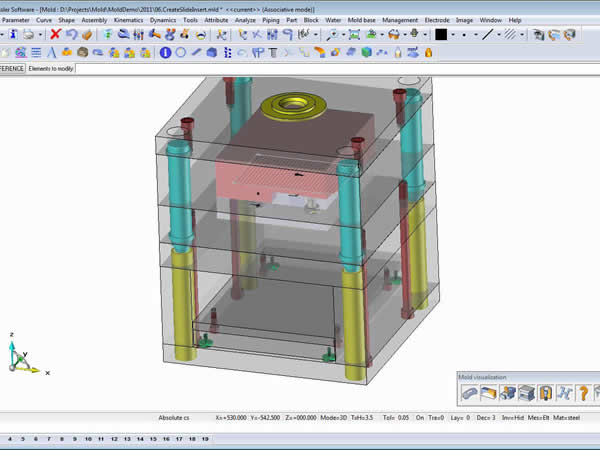Click the blue H-shaped icon in Mold visualization
Viewport: 600px width, 450px height.
pyautogui.click(x=564, y=393)
